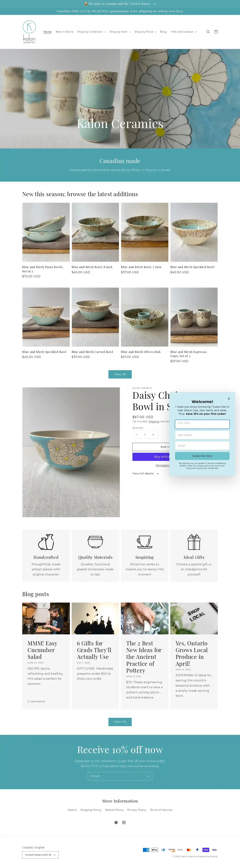Expand Shop by Collection menu
This screenshot has height=868, width=240.
click(92, 32)
